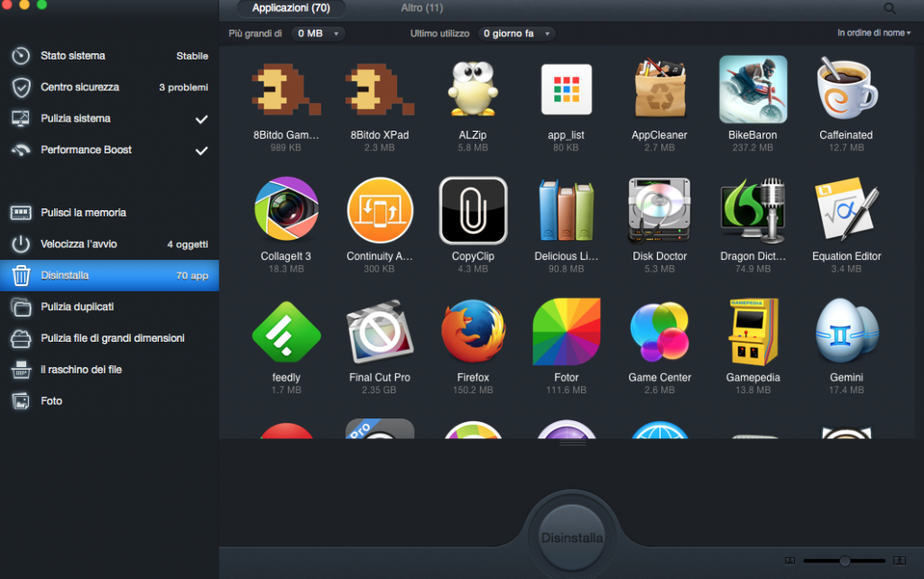Open Pulizia sistema in sidebar
Image resolution: width=924 pixels, height=579 pixels.
click(109, 118)
